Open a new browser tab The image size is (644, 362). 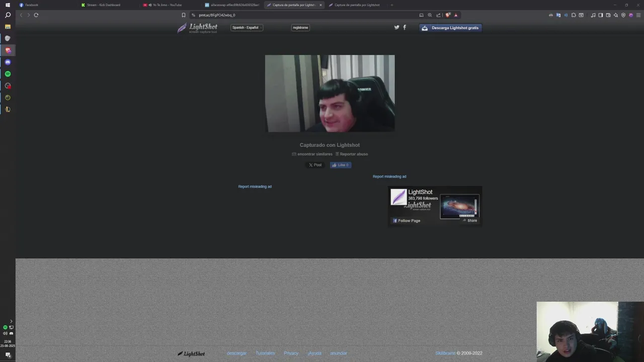[x=391, y=5]
